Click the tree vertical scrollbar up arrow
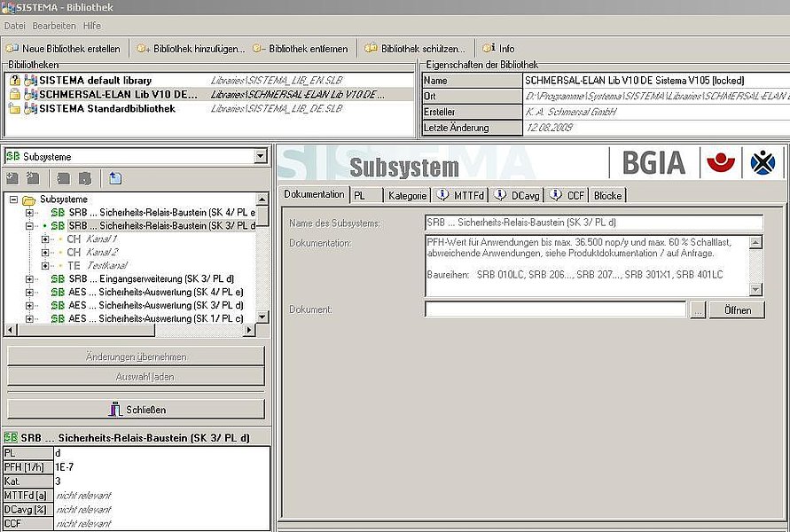The width and height of the screenshot is (790, 532). 262,199
